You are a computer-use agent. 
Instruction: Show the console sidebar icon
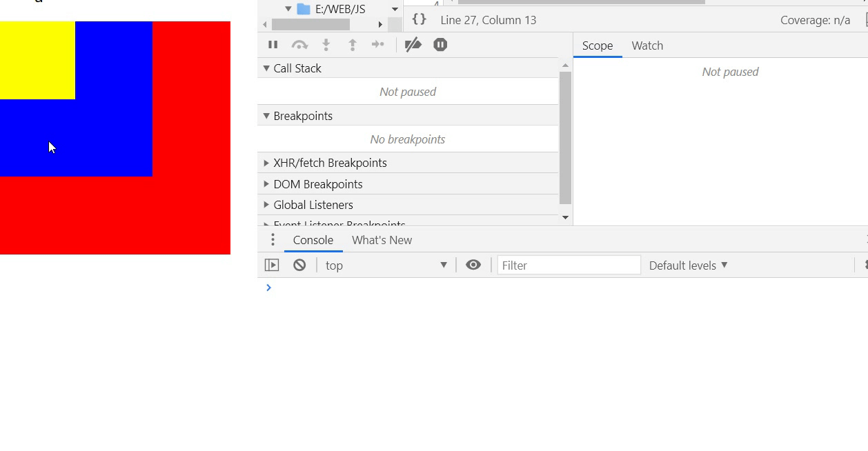tap(272, 265)
